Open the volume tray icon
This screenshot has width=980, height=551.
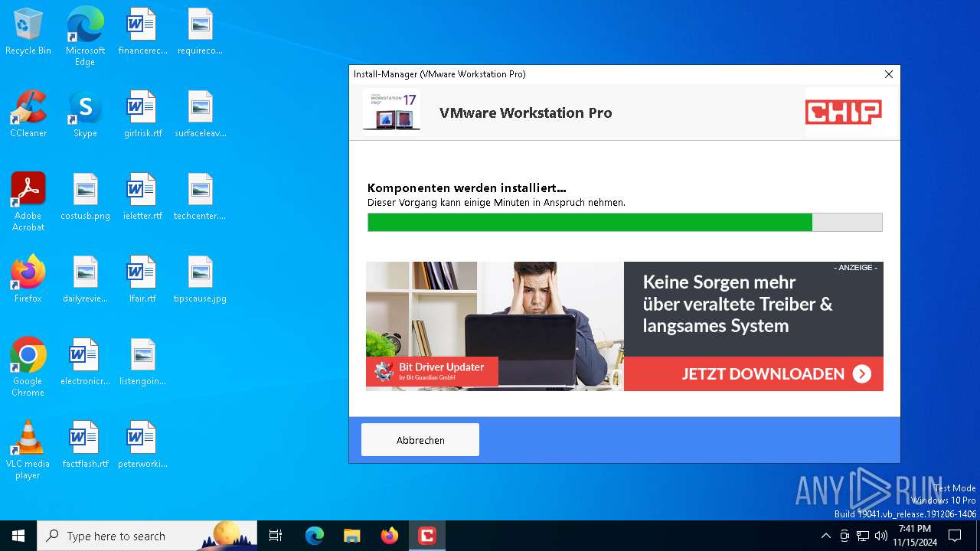click(x=881, y=536)
